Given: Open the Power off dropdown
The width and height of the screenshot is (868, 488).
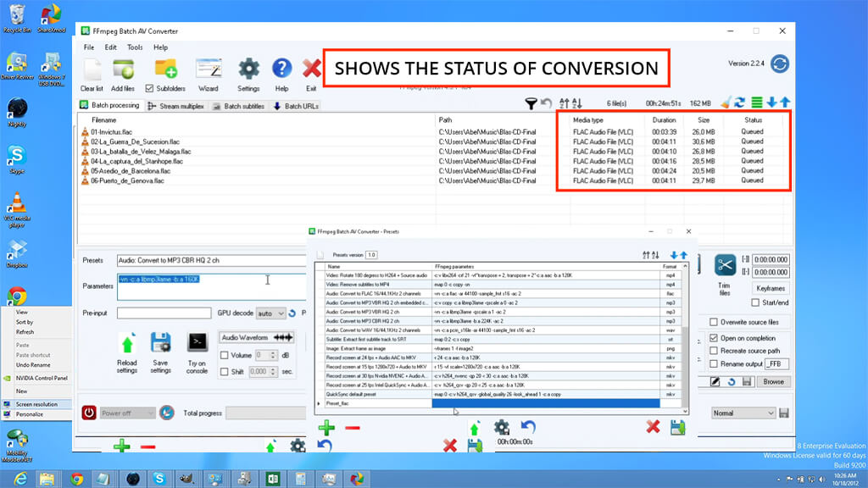Looking at the screenshot, I should (127, 413).
